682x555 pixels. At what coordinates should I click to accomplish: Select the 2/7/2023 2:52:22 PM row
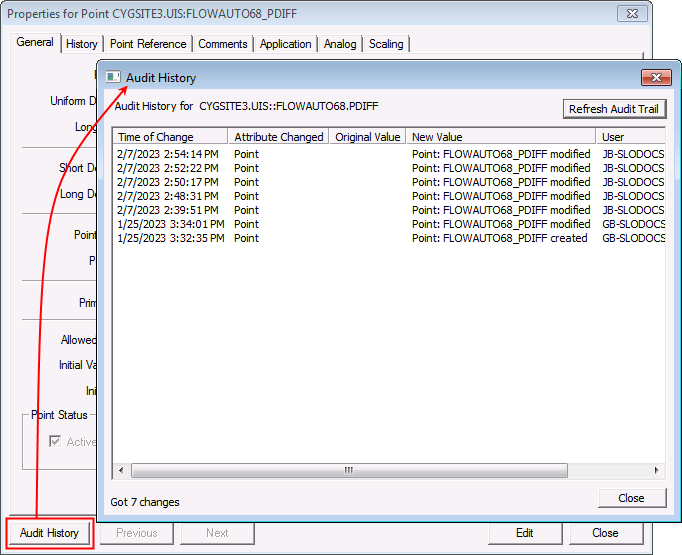pos(389,168)
